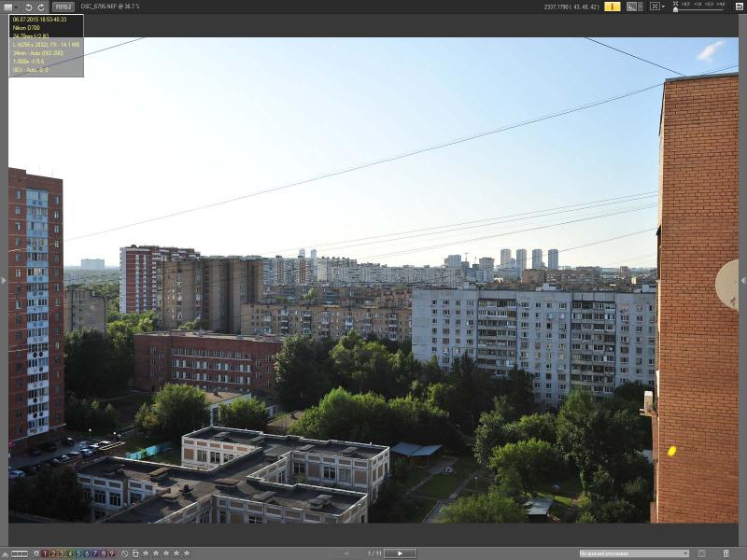Assign label number 9

pos(112,553)
